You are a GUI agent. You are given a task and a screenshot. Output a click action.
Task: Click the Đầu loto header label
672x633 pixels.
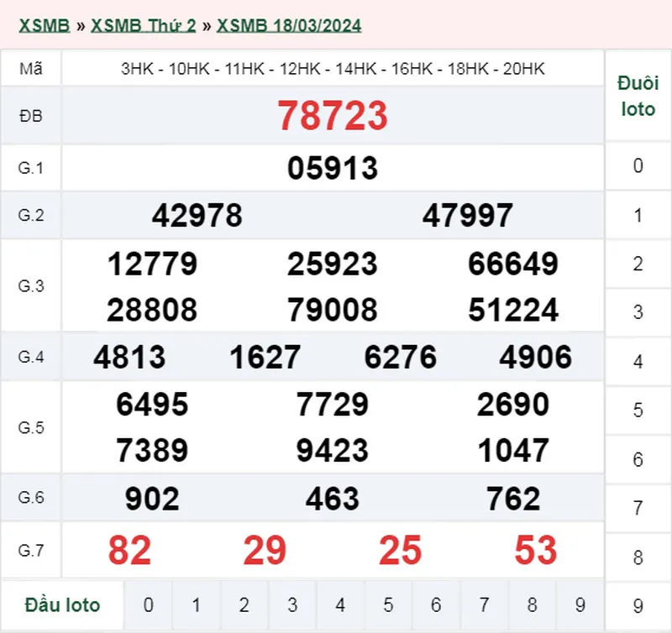(62, 605)
